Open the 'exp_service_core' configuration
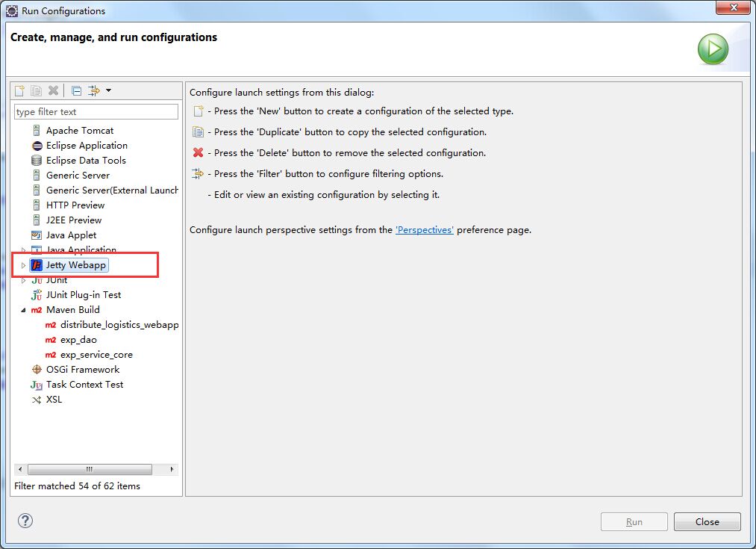The width and height of the screenshot is (756, 549). pos(96,355)
